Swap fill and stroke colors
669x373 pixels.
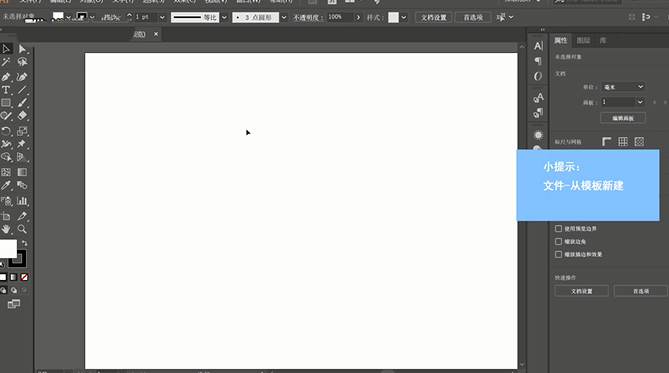25,243
